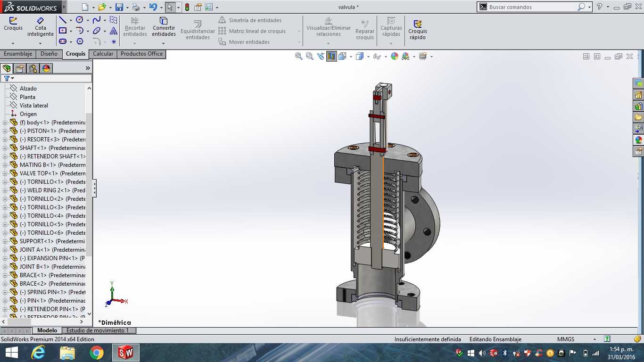Click the Print icon
The width and height of the screenshot is (644, 362).
[136, 7]
